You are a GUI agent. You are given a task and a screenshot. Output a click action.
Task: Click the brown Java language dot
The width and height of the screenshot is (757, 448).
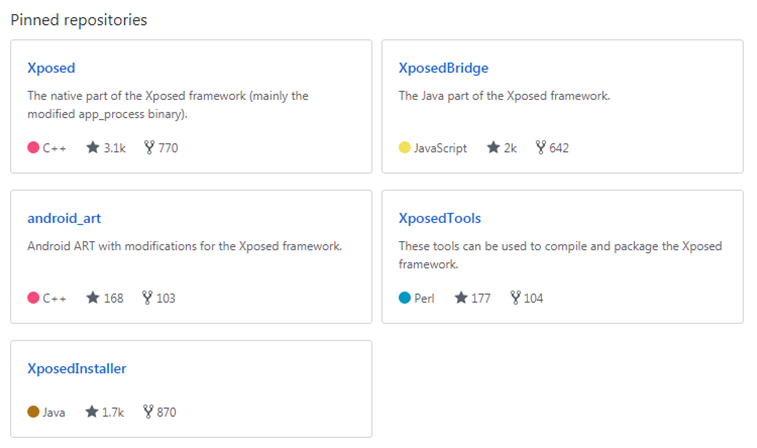pyautogui.click(x=33, y=411)
